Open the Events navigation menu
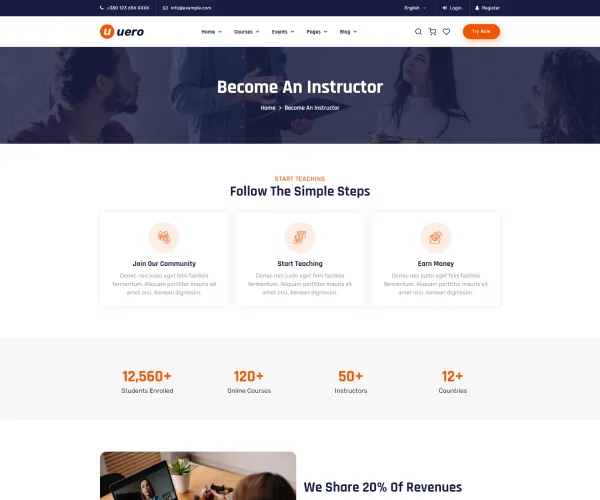The image size is (600, 500). click(x=283, y=32)
